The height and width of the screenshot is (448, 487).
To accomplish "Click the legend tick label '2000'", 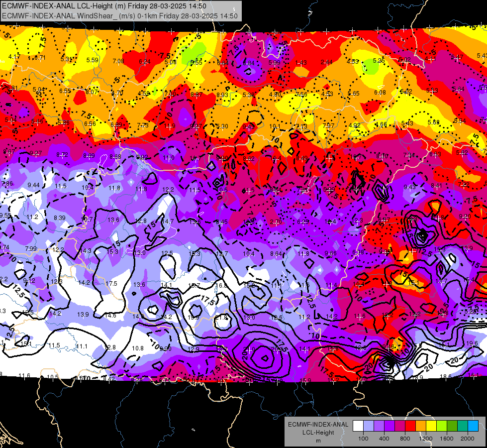I will click(x=468, y=439).
